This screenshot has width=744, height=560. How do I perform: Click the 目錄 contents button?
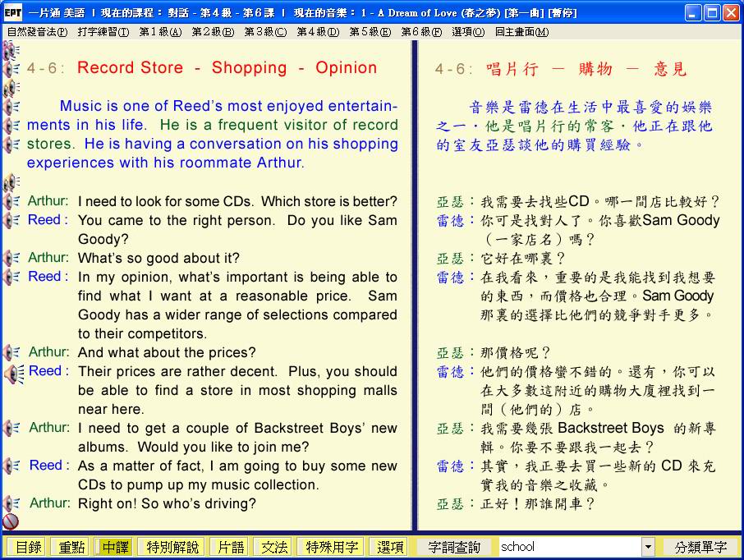pos(29,547)
